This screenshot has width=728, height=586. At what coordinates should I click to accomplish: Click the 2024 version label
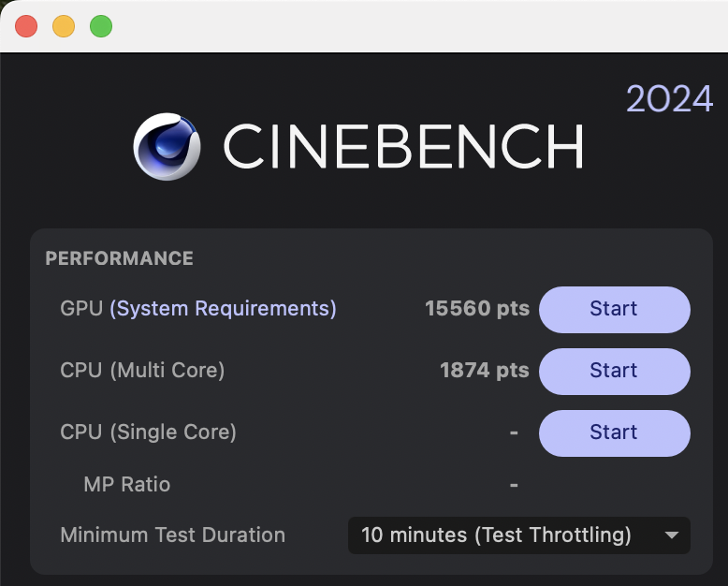pyautogui.click(x=669, y=99)
